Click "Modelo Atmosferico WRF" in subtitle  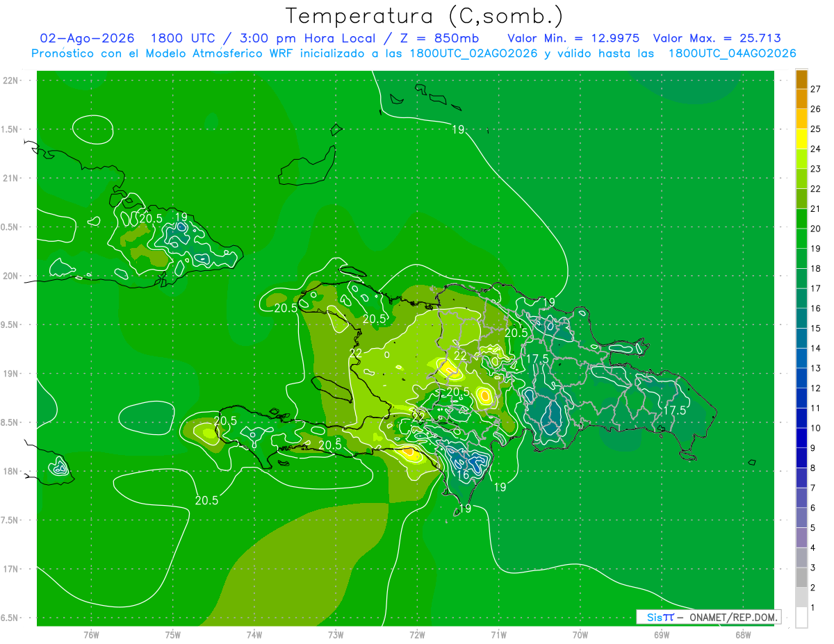(x=214, y=53)
